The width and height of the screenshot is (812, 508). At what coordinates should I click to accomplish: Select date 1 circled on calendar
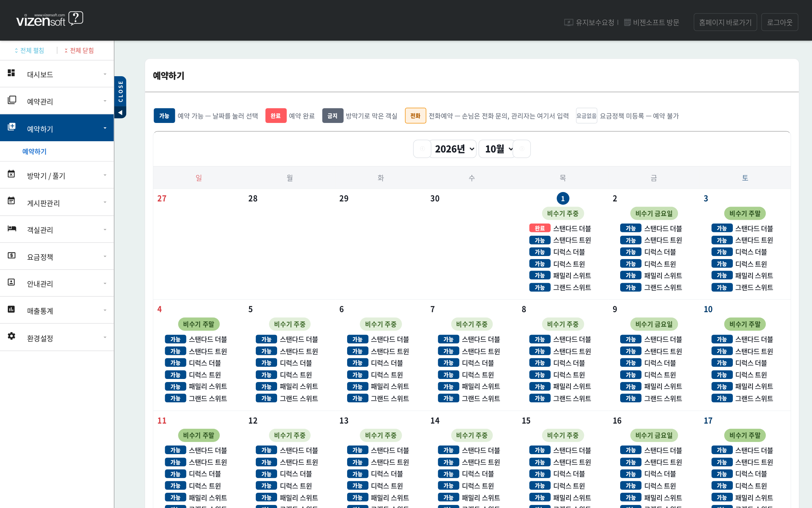(563, 198)
